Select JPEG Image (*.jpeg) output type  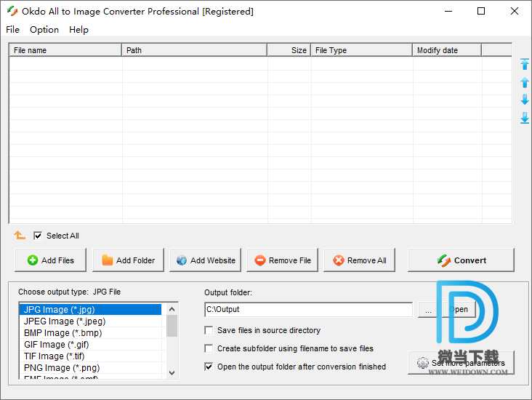click(90, 321)
